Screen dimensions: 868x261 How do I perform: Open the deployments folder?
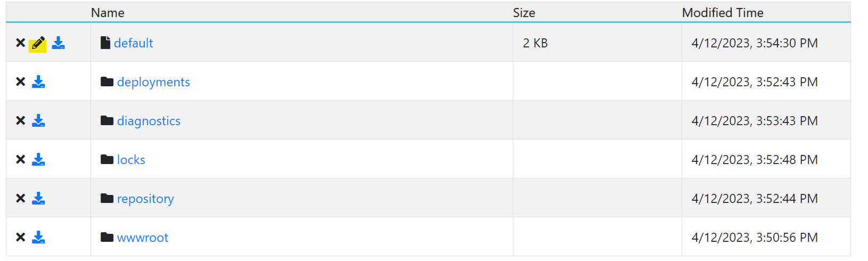[x=153, y=82]
